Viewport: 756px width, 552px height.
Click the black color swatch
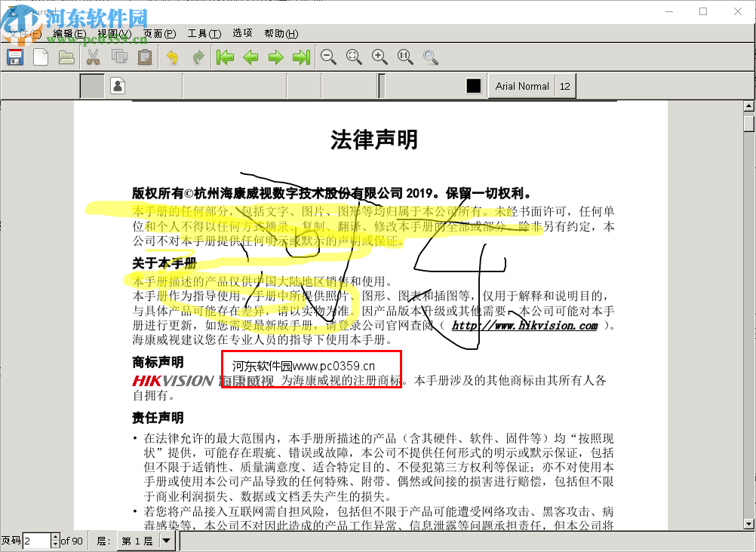(x=473, y=85)
